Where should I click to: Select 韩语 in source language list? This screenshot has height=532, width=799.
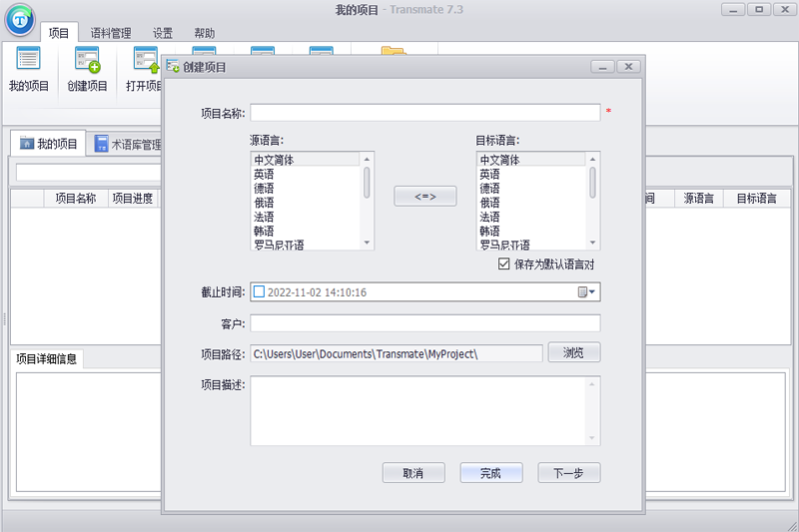(x=306, y=232)
